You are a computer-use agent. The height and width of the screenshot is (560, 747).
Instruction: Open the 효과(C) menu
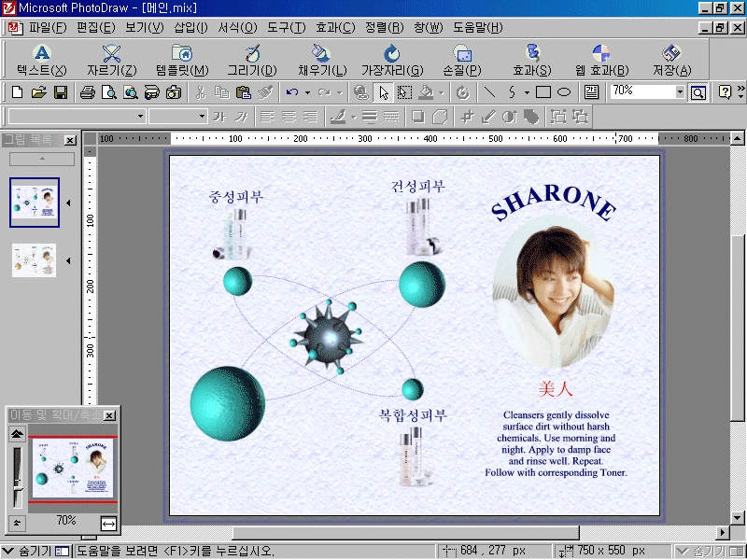pyautogui.click(x=335, y=28)
